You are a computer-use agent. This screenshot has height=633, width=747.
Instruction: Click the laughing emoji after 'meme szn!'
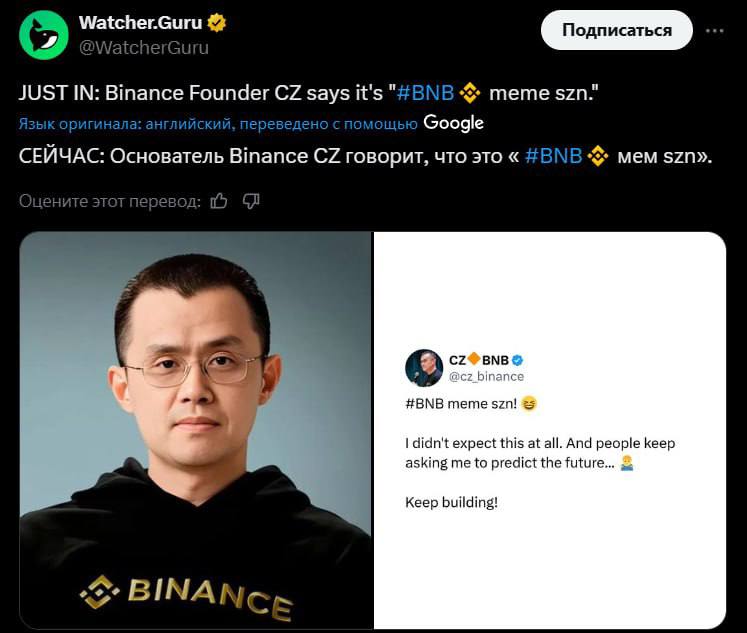pyautogui.click(x=529, y=404)
